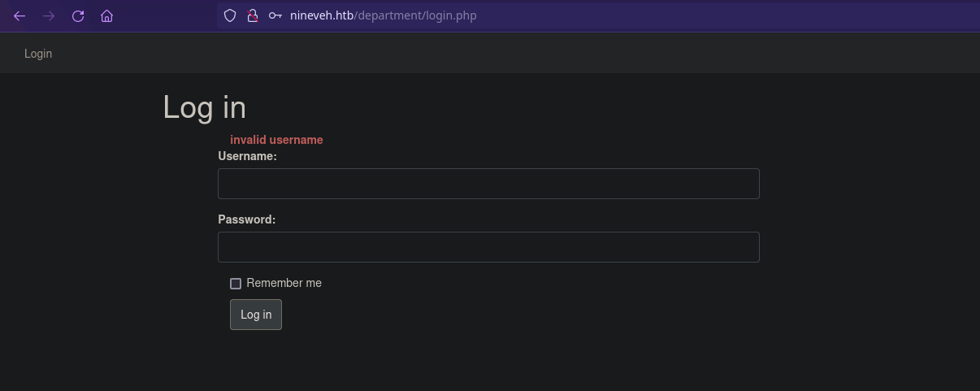
Task: Click the large 'Log in' page heading
Action: [204, 107]
